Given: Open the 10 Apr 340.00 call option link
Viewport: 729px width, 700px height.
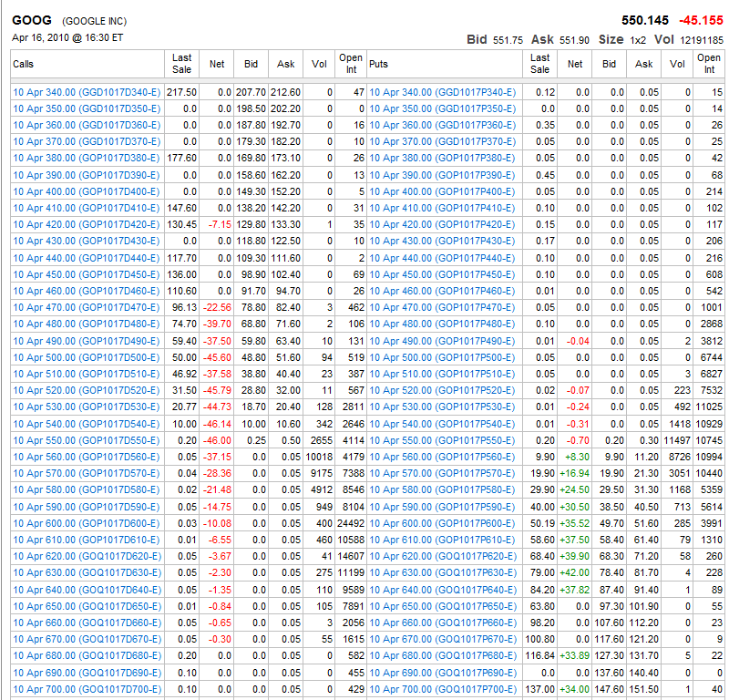Looking at the screenshot, I should [x=87, y=92].
